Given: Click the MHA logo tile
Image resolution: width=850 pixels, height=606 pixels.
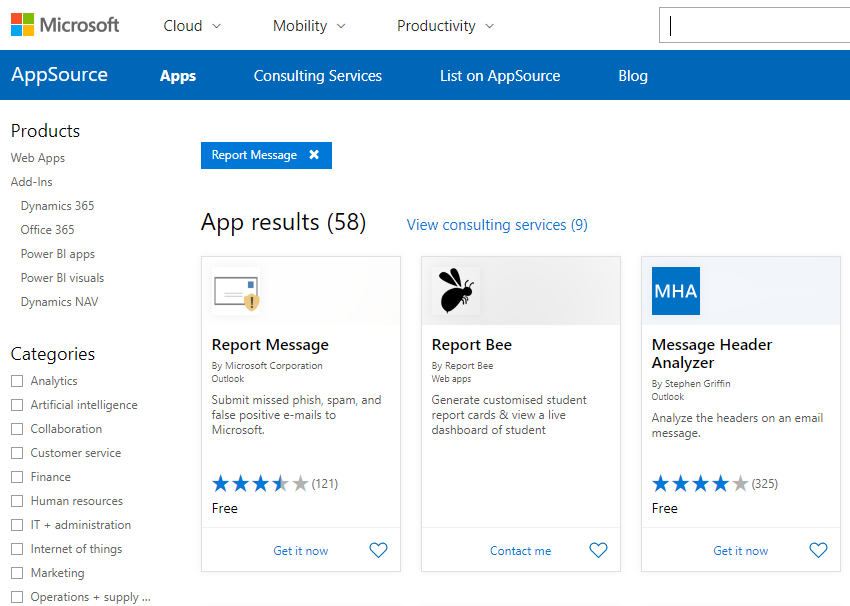Looking at the screenshot, I should (x=676, y=291).
